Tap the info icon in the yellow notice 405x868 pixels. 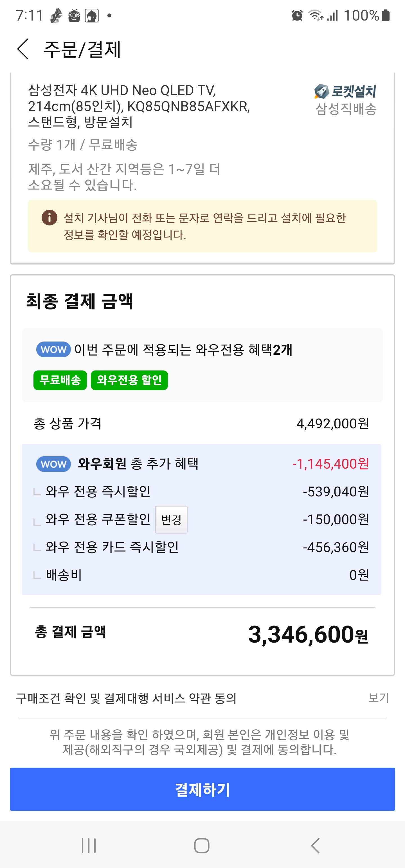click(x=49, y=218)
